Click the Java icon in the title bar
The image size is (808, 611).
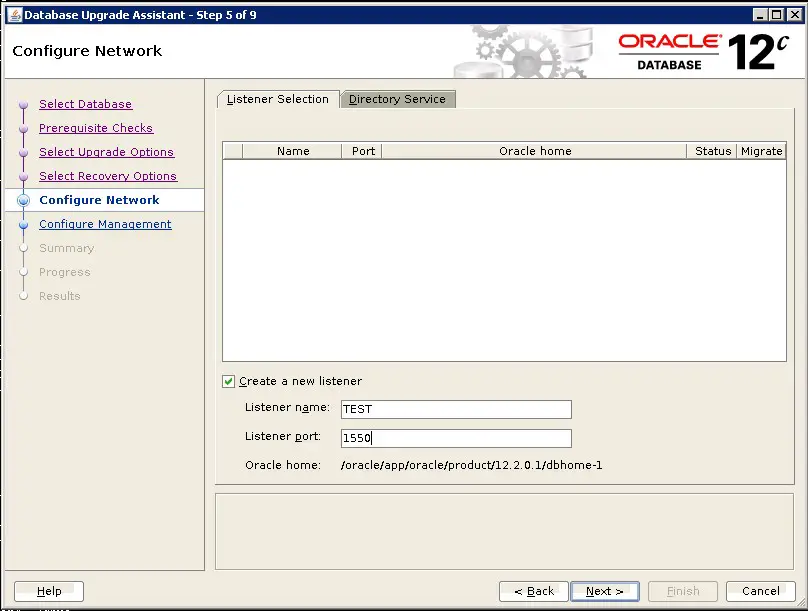[x=15, y=15]
